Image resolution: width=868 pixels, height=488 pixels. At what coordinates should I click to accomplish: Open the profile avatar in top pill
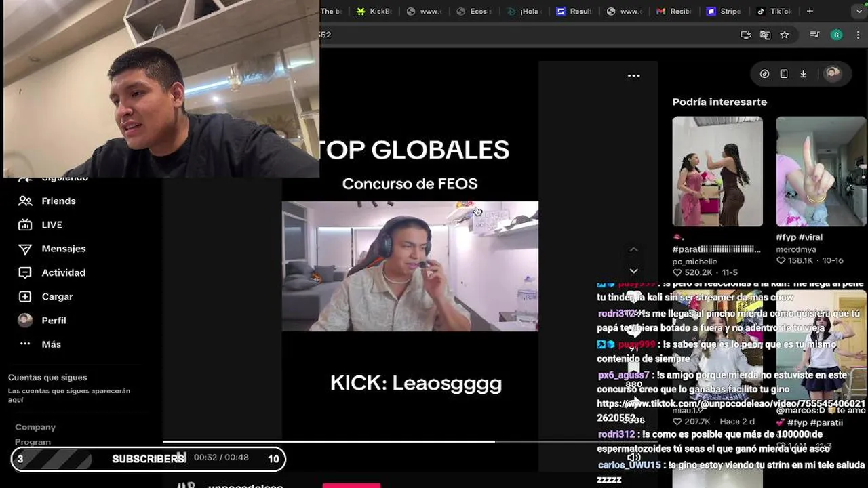(832, 74)
